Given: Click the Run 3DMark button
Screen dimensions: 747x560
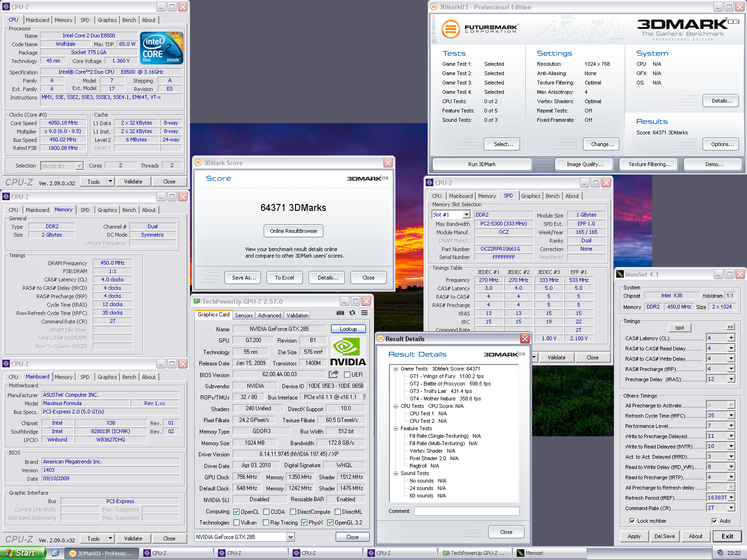Looking at the screenshot, I should click(x=482, y=164).
